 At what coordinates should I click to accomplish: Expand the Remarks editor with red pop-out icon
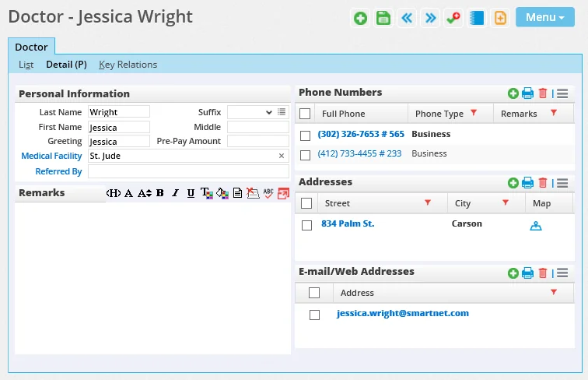point(283,193)
